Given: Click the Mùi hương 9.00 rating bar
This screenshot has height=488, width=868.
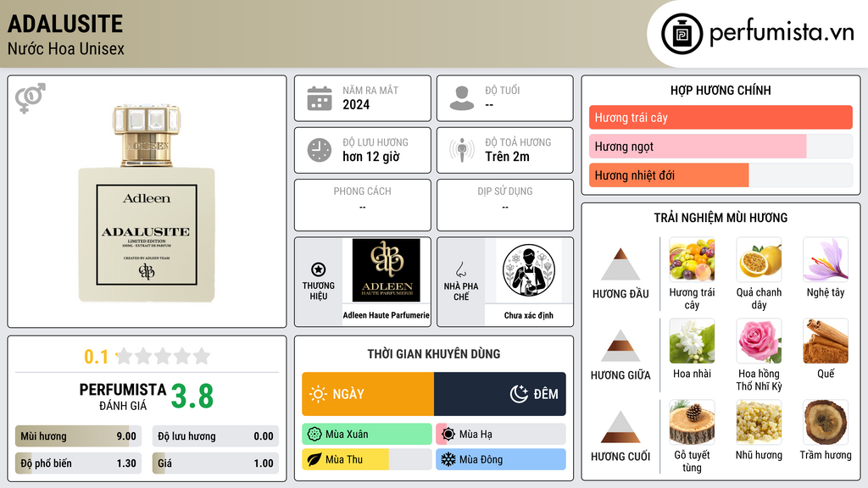Looking at the screenshot, I should pos(79,436).
